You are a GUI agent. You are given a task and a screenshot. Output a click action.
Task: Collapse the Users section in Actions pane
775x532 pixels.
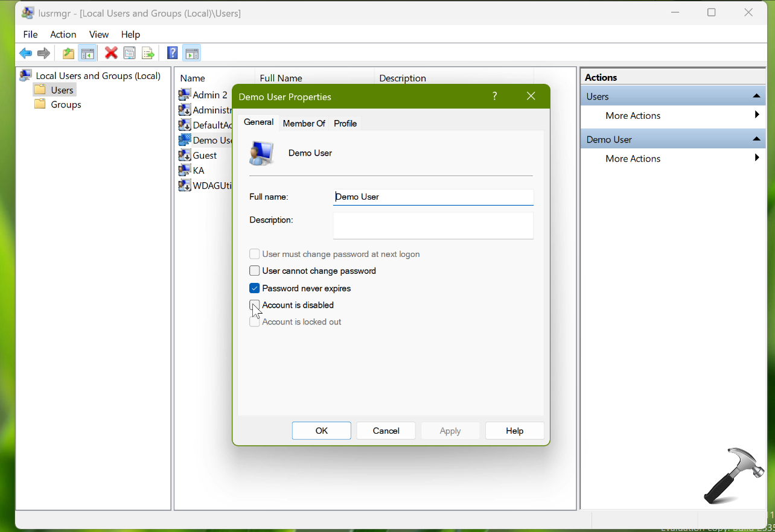pyautogui.click(x=756, y=97)
